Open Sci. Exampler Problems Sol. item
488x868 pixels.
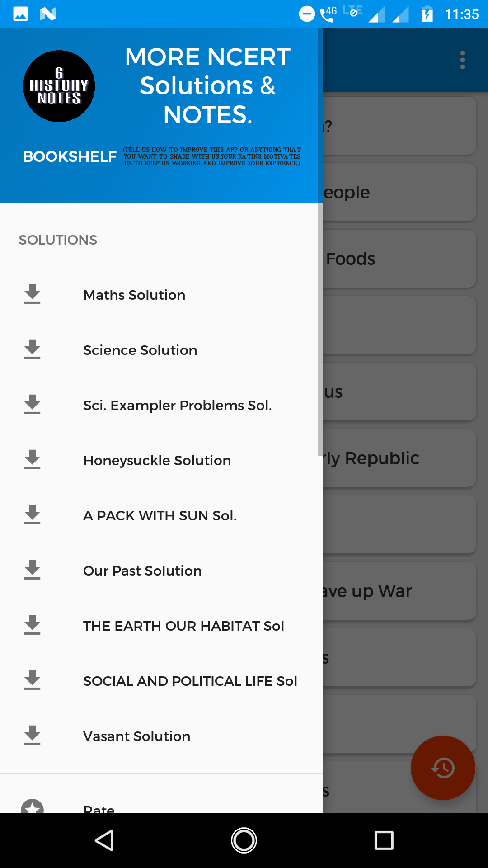[177, 405]
